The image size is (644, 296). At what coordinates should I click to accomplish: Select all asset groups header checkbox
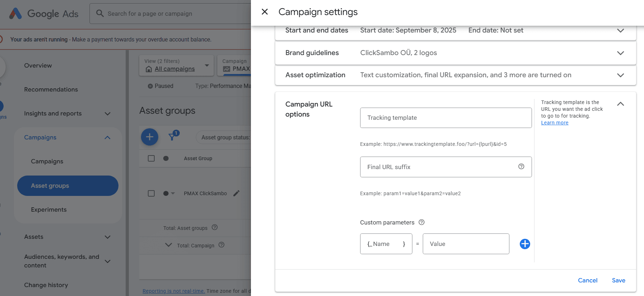(x=151, y=158)
